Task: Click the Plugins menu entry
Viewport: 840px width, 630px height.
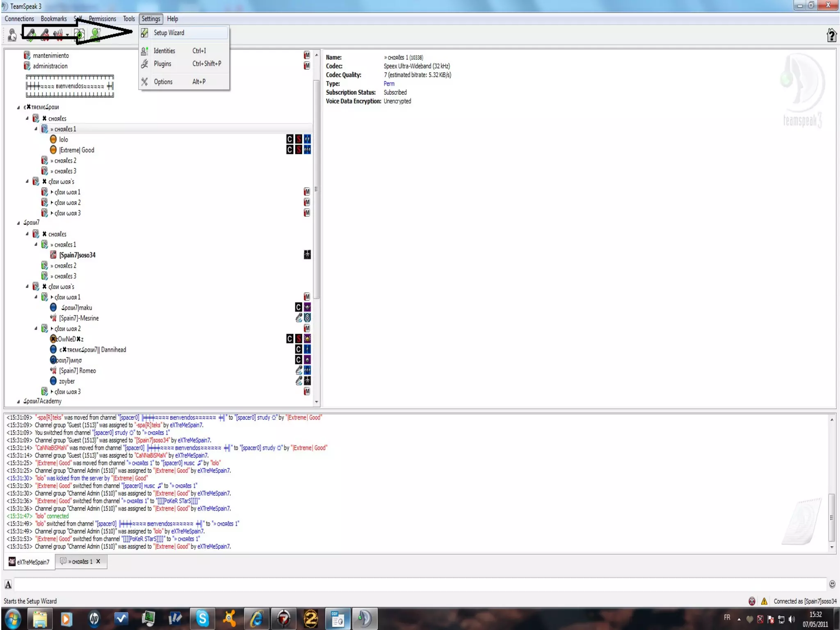Action: pyautogui.click(x=162, y=64)
